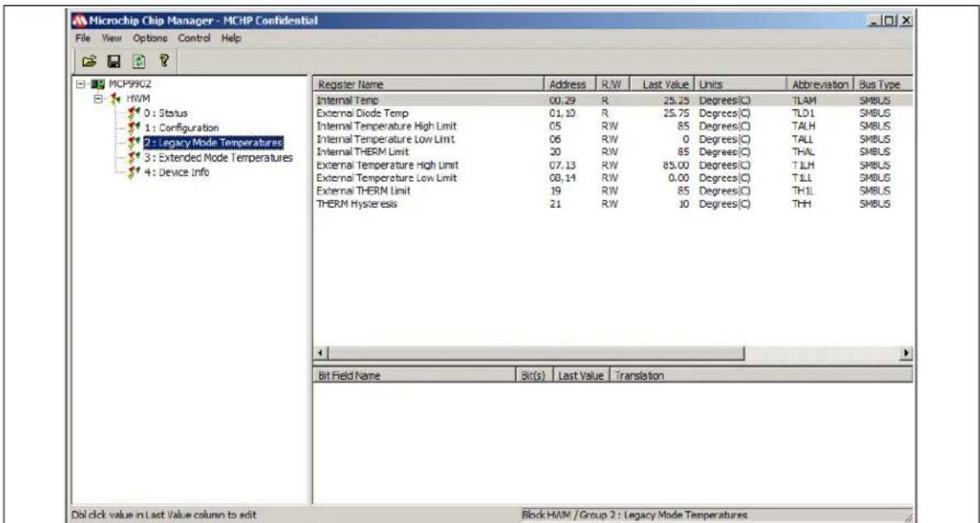Open the View menu
Viewport: 980px width, 523px height.
111,38
